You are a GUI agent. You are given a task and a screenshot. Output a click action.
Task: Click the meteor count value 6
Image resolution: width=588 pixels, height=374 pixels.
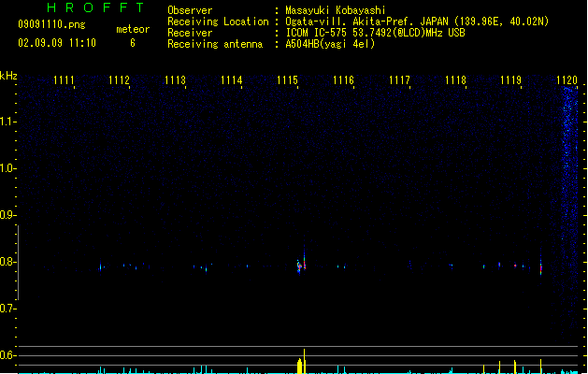133,43
